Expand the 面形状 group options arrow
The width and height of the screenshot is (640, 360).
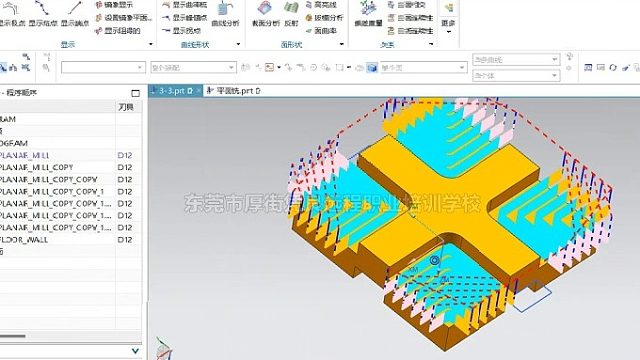(342, 44)
